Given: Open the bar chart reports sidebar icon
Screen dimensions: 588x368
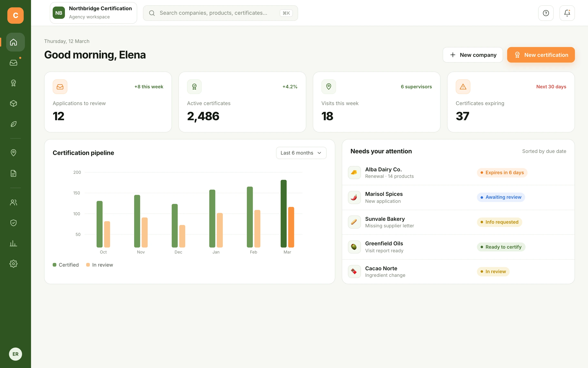Looking at the screenshot, I should tap(14, 243).
